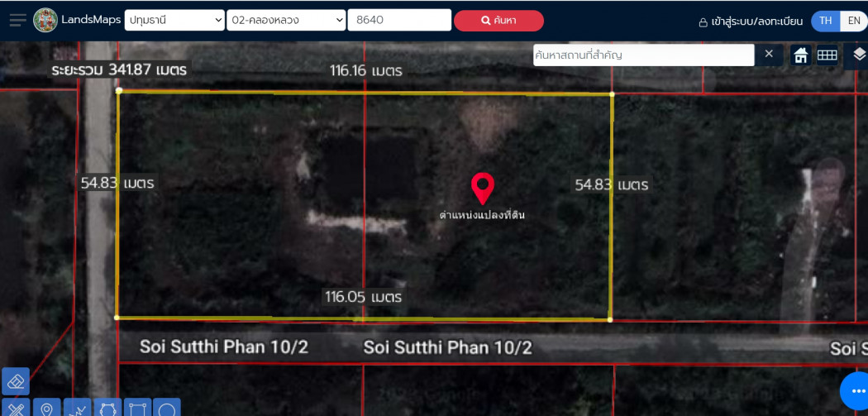Image resolution: width=868 pixels, height=416 pixels.
Task: Click the top-left yellow polygon vertex
Action: 118,90
